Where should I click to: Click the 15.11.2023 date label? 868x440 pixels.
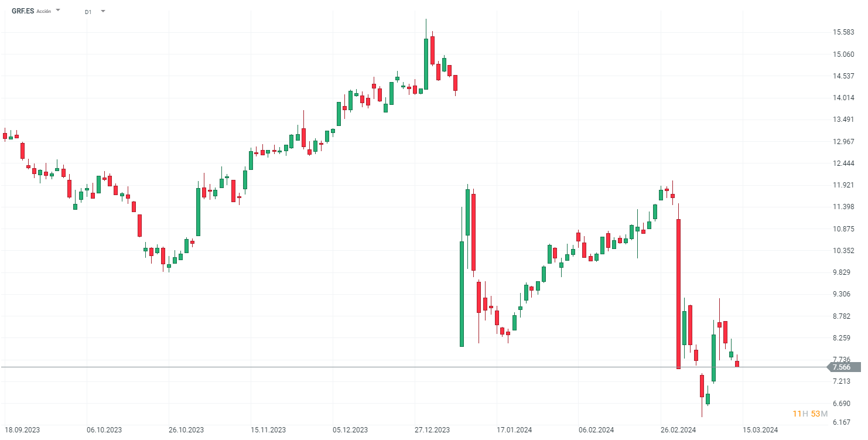268,429
